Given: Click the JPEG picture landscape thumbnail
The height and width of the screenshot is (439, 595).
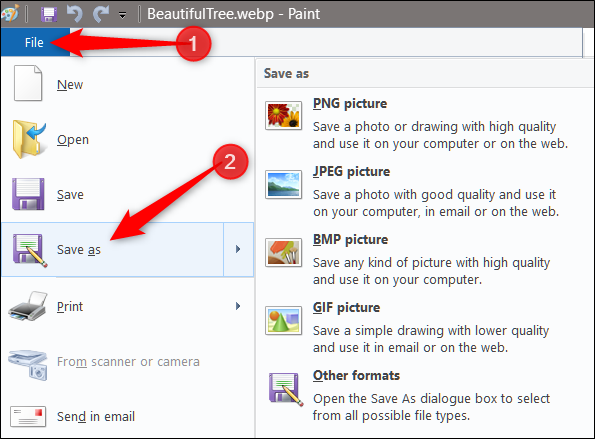Looking at the screenshot, I should tap(283, 184).
